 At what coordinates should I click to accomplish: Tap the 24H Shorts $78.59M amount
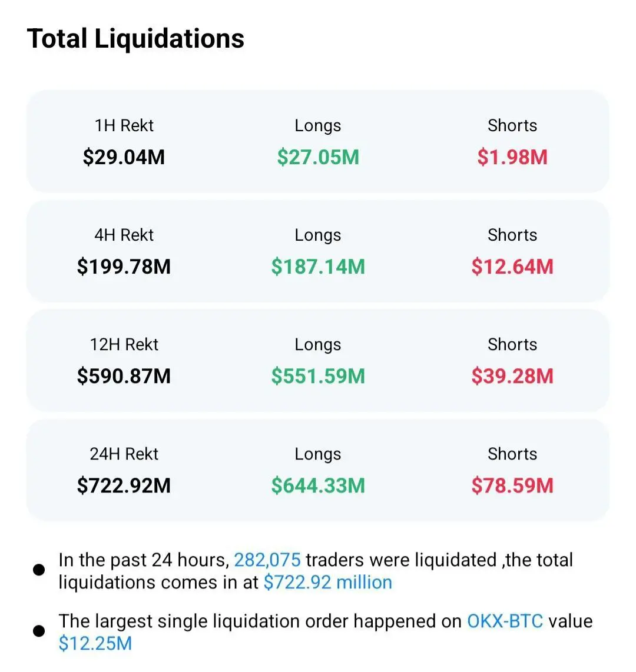(512, 485)
